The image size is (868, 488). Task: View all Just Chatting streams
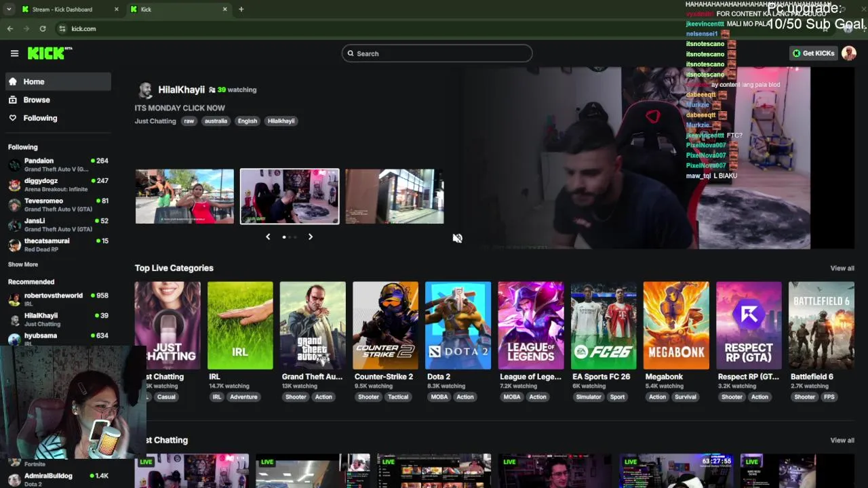(842, 441)
